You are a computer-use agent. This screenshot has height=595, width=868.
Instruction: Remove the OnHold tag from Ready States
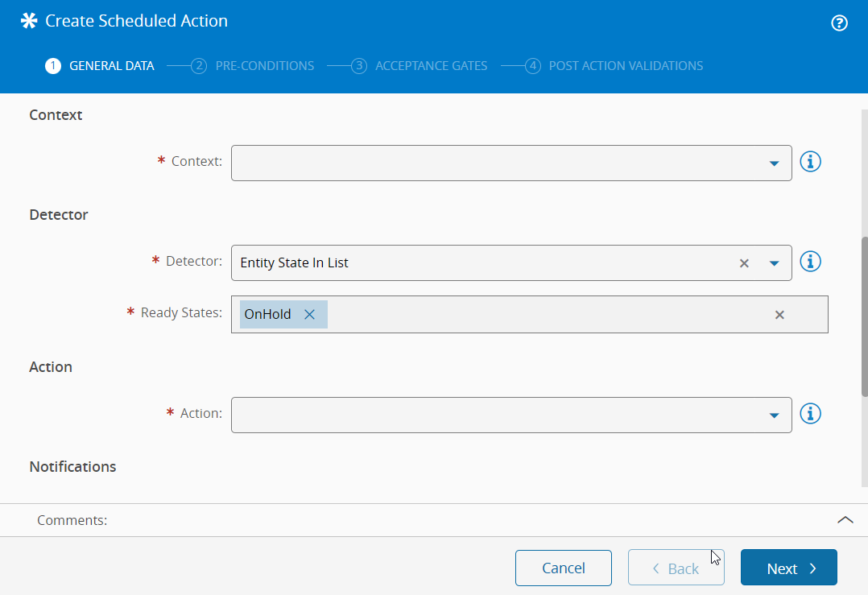point(309,315)
